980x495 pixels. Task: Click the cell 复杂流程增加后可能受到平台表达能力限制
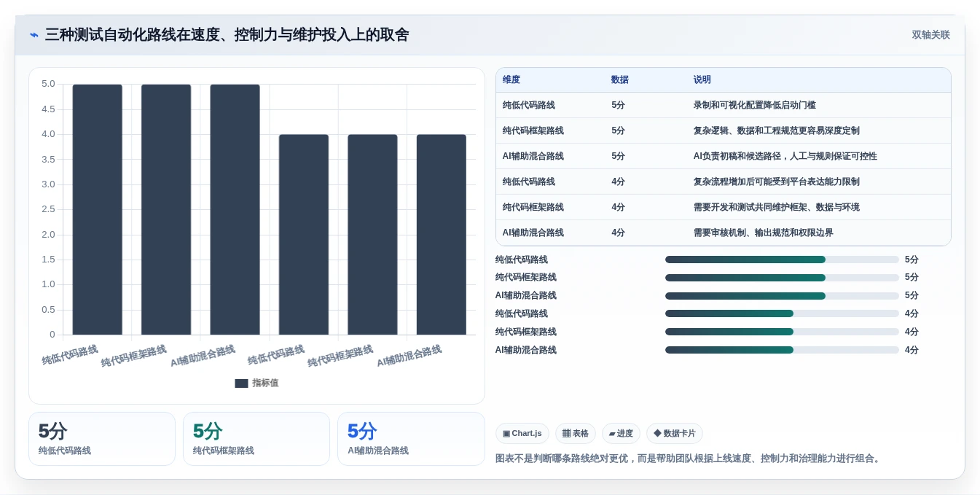tap(777, 182)
